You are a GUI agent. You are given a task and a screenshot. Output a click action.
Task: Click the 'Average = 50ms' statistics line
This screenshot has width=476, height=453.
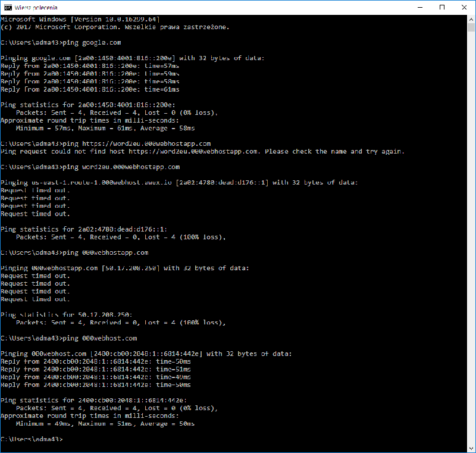click(105, 424)
